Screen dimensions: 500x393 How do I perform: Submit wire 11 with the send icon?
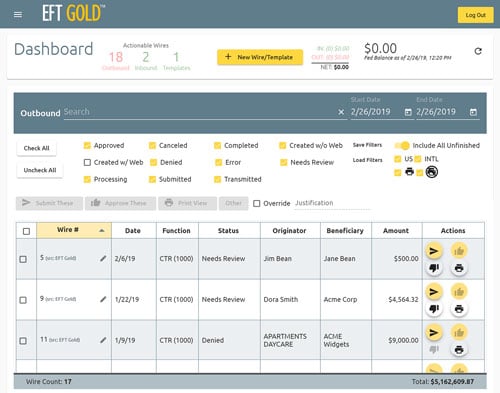(434, 333)
